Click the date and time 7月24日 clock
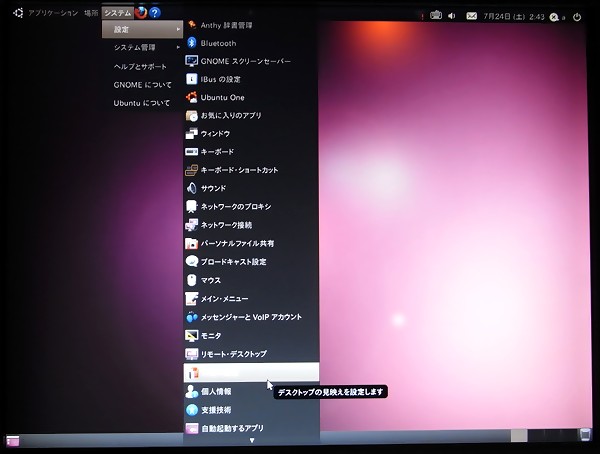The image size is (600, 454). [x=514, y=16]
